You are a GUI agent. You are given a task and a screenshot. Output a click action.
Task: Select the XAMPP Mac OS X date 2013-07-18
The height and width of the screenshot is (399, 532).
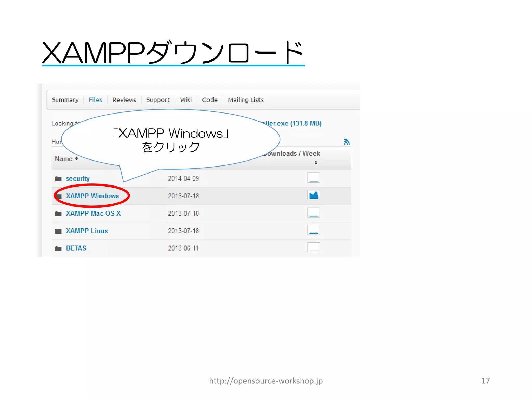pos(183,214)
